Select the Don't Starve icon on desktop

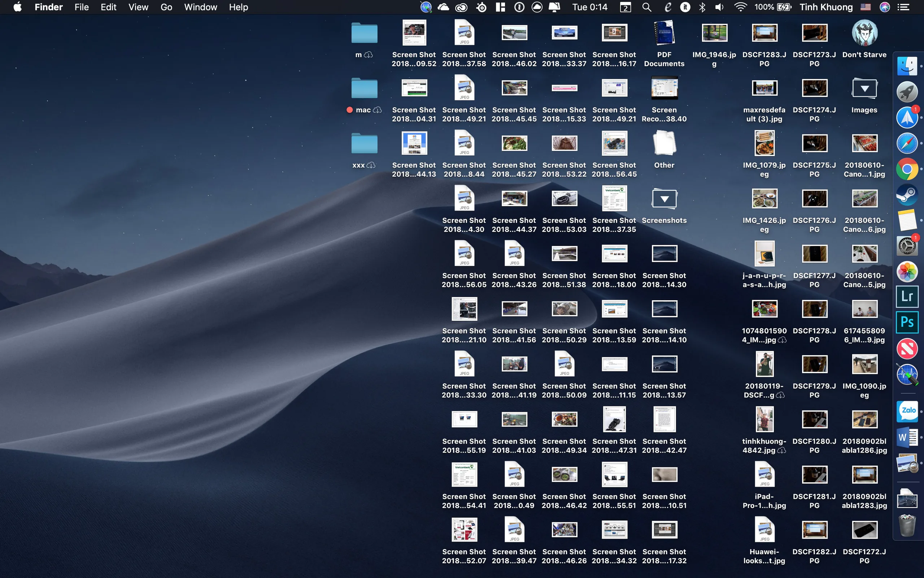[x=864, y=33]
